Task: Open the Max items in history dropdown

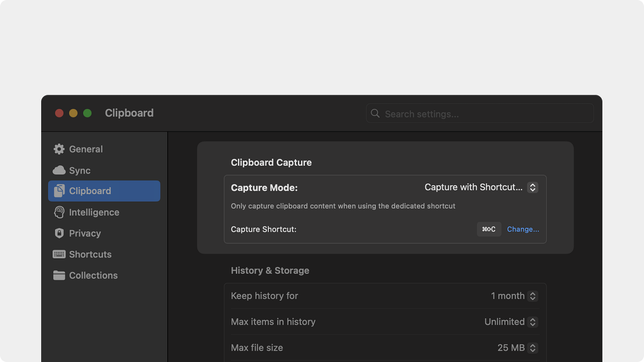Action: pos(511,322)
